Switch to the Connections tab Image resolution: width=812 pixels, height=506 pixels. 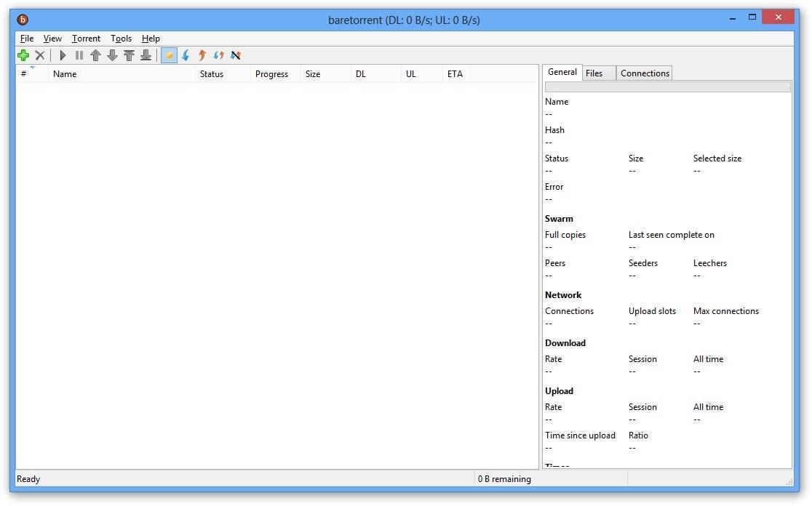click(x=645, y=73)
